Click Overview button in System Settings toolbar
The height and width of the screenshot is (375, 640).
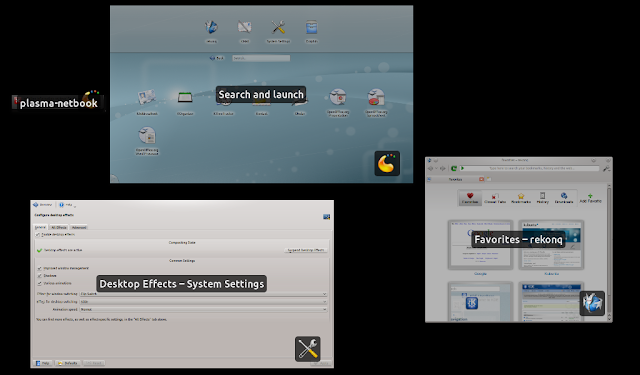(x=42, y=204)
